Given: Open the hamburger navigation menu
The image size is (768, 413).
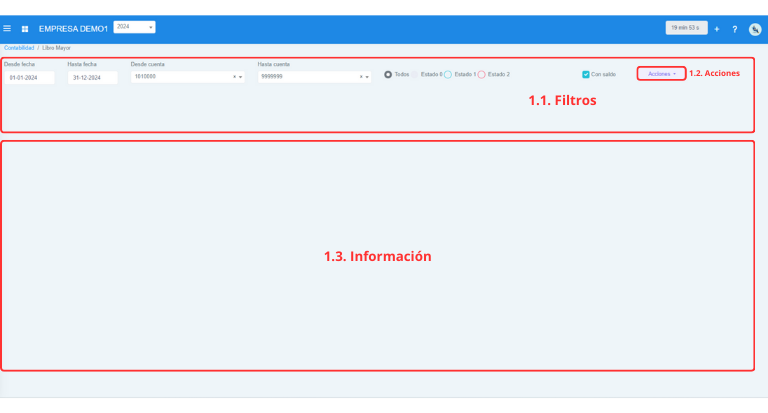Looking at the screenshot, I should pyautogui.click(x=7, y=28).
